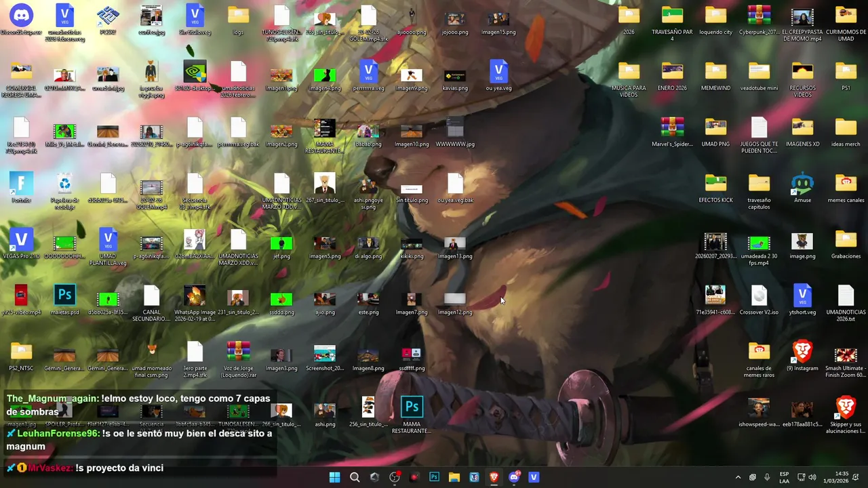Show hidden system tray icons
The width and height of the screenshot is (868, 488).
click(x=738, y=477)
